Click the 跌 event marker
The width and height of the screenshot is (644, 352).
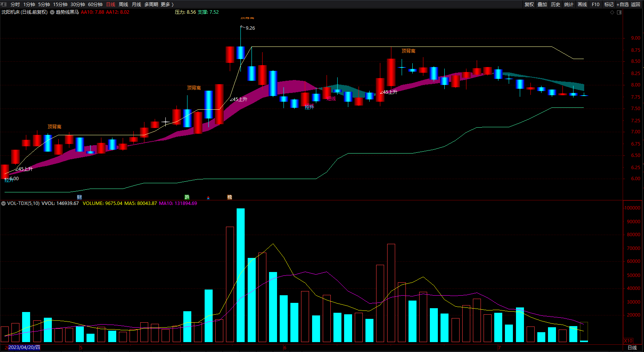[x=187, y=197]
